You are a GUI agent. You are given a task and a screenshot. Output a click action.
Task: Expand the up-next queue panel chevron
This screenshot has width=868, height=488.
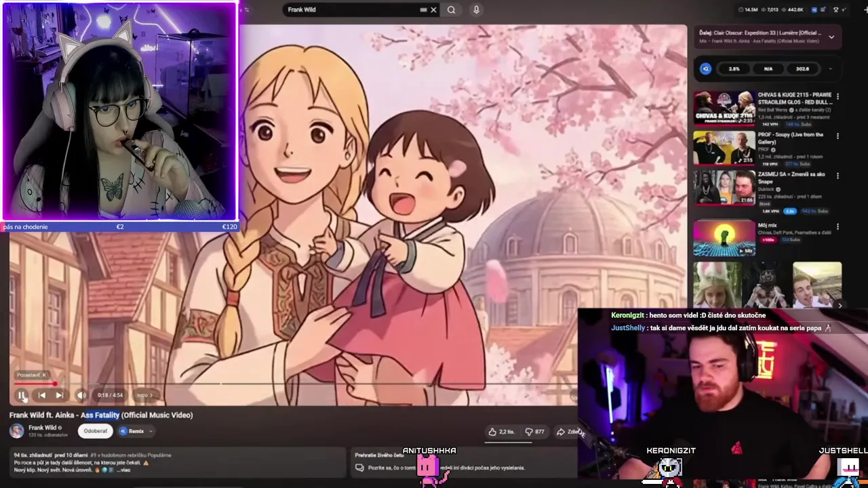tap(831, 37)
